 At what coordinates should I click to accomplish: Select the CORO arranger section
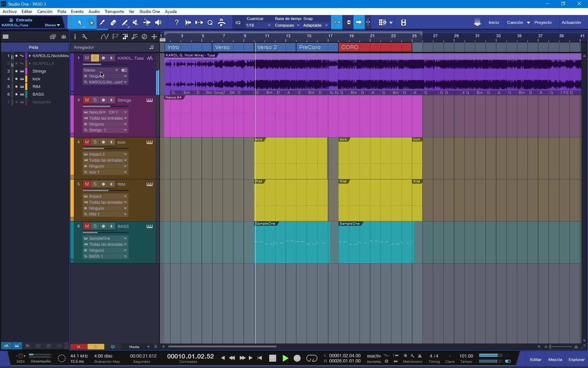[375, 47]
